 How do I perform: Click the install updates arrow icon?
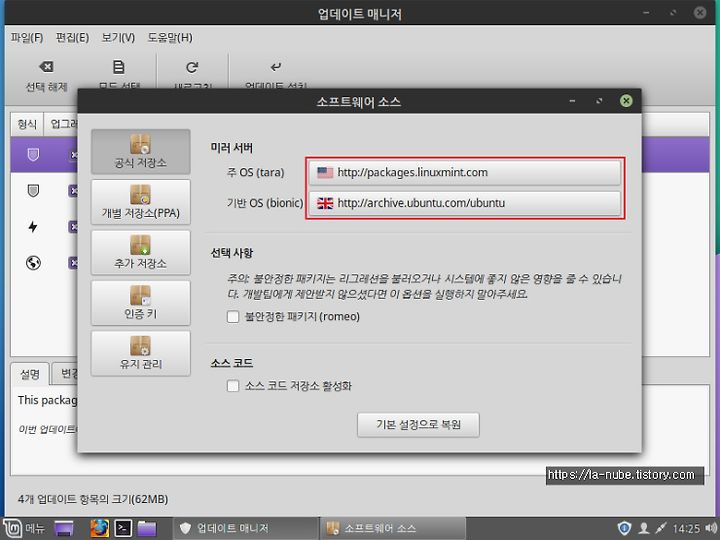pyautogui.click(x=276, y=67)
